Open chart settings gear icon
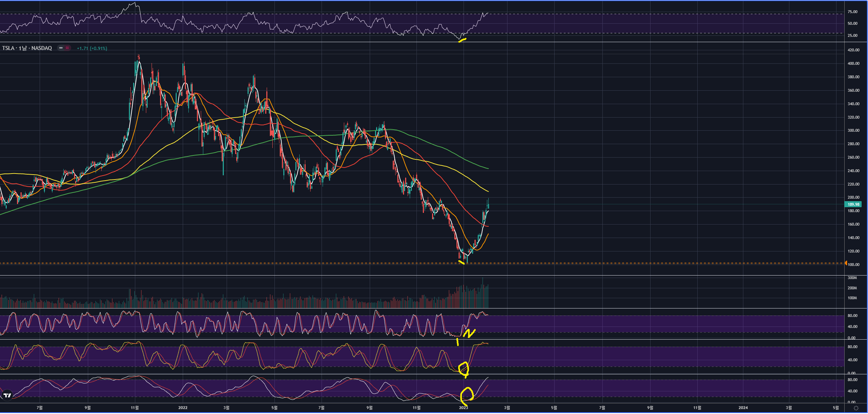Screen dimensions: 868x414 [856, 408]
